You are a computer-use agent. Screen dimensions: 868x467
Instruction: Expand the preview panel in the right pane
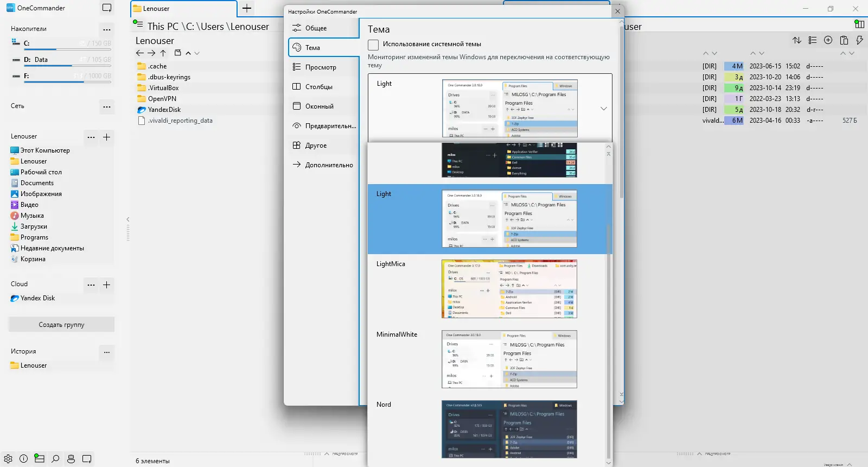tap(699, 454)
